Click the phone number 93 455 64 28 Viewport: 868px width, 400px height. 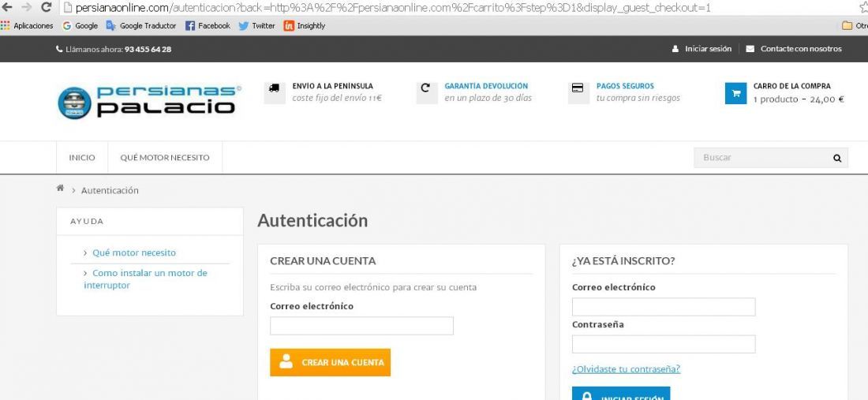coord(148,49)
